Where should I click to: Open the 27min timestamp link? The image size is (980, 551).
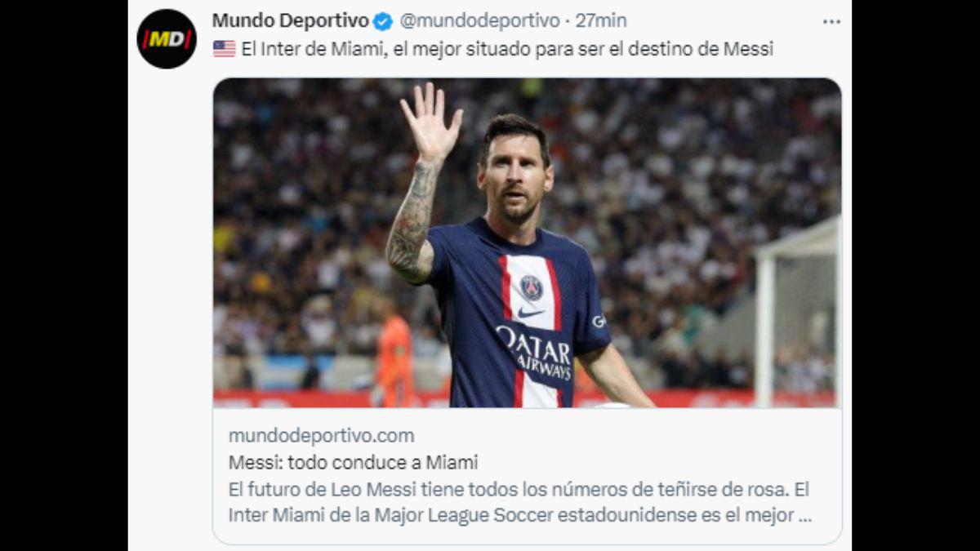(601, 20)
